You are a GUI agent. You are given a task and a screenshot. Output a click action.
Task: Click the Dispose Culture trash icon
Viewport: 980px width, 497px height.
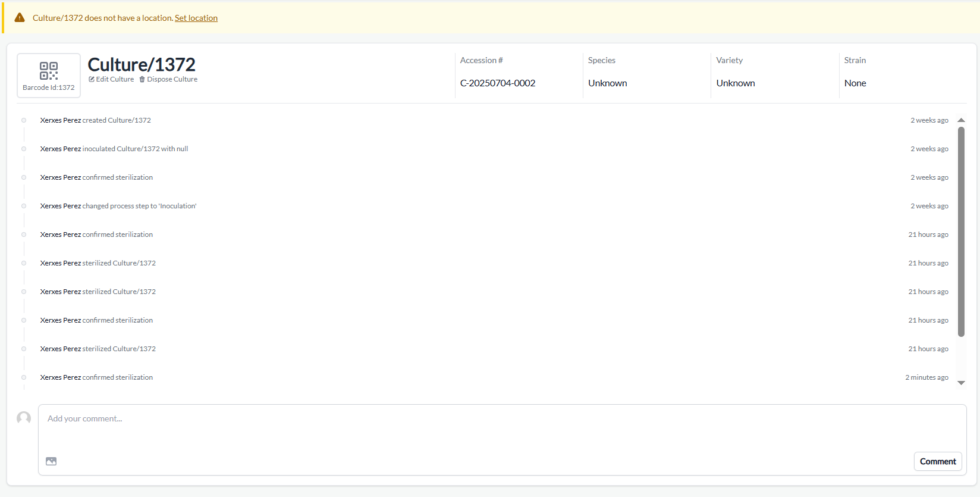(x=142, y=79)
